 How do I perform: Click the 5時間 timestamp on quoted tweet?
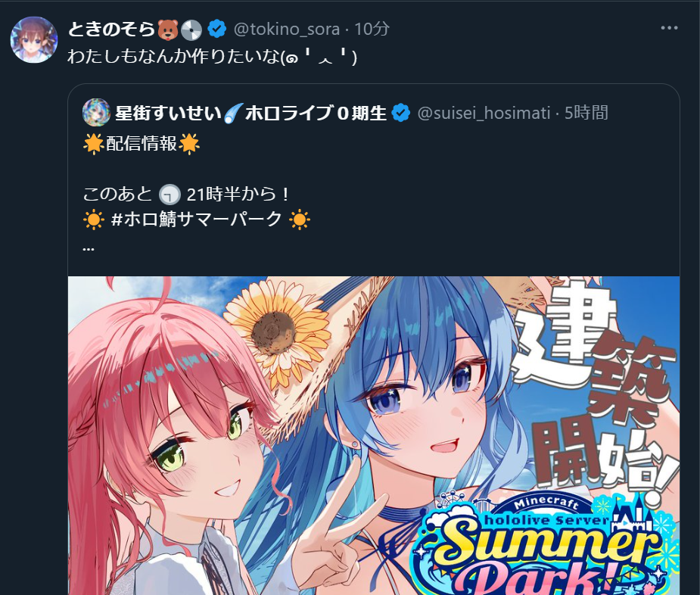[586, 113]
